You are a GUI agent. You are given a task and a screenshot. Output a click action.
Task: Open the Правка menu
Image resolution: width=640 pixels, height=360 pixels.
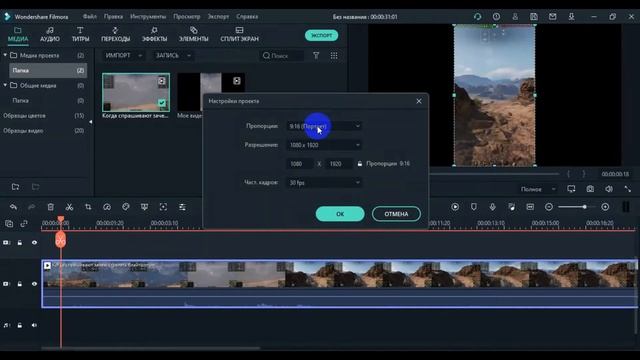[113, 17]
